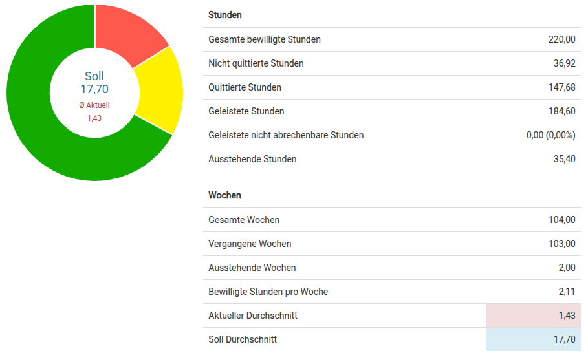Click the 'Ausstehende Stunden' row label
The height and width of the screenshot is (364, 588).
click(x=252, y=159)
